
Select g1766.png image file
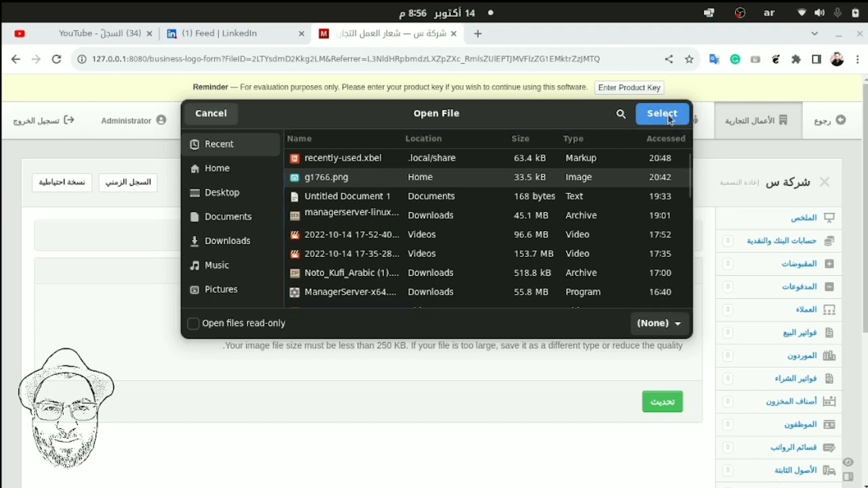(486, 177)
